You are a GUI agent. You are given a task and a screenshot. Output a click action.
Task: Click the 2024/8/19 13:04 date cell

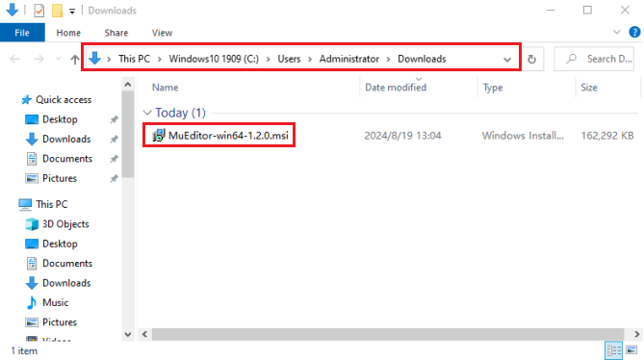point(402,136)
